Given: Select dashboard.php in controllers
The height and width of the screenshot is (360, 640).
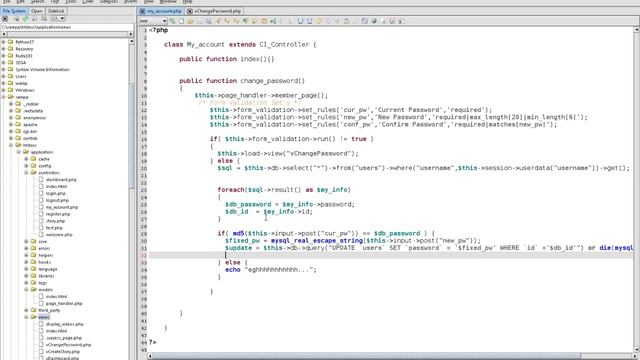Looking at the screenshot, I should [x=61, y=180].
